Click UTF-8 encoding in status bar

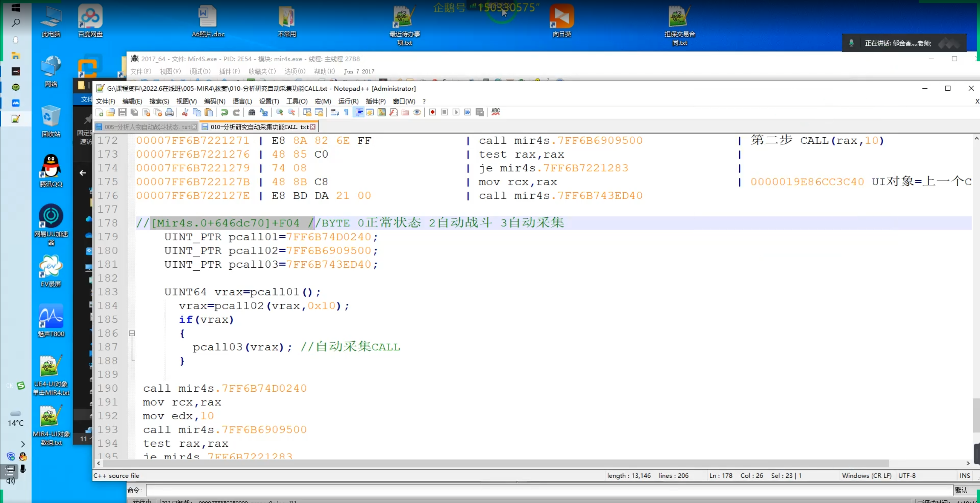[906, 475]
